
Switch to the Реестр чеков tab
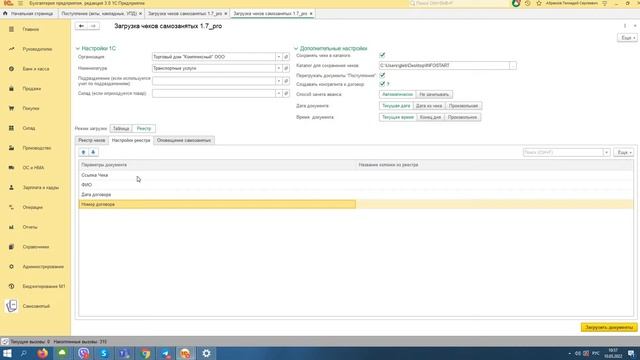click(92, 140)
